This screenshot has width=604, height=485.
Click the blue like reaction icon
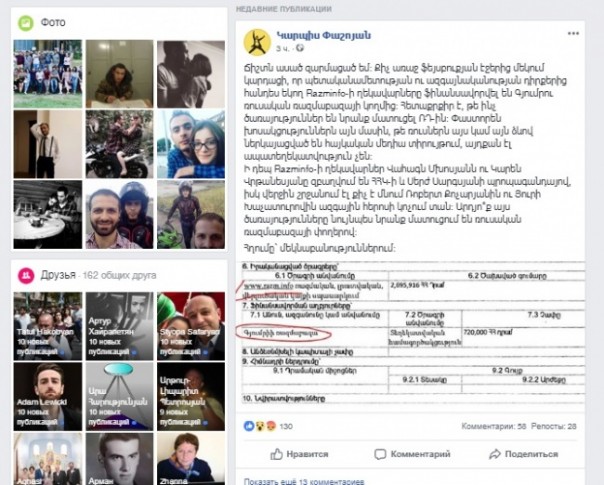249,426
